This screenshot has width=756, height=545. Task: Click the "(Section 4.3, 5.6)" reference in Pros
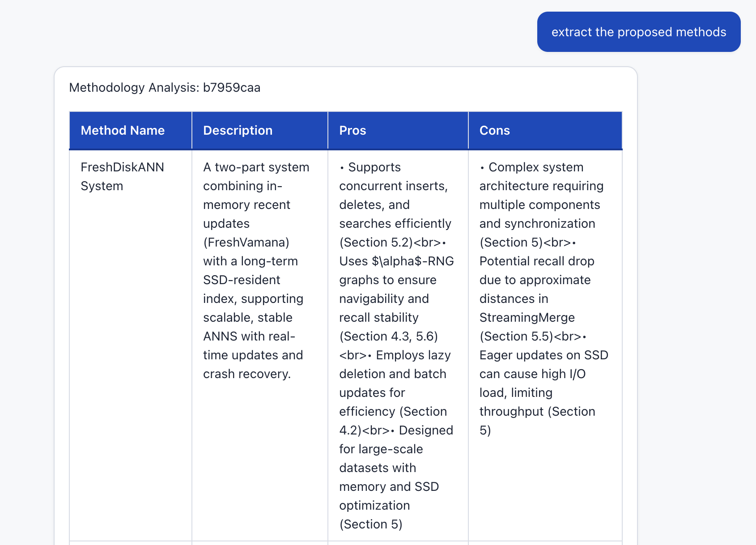[388, 336]
